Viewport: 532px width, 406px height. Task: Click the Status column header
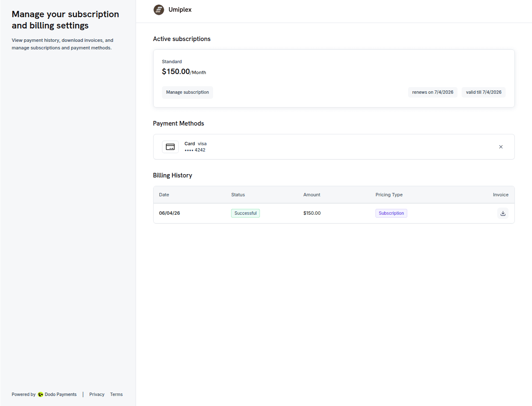coord(238,195)
